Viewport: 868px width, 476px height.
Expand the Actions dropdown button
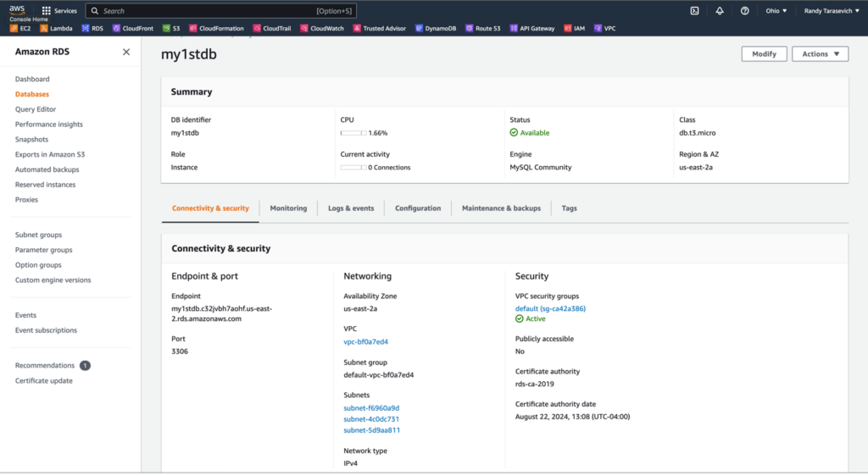click(x=820, y=53)
